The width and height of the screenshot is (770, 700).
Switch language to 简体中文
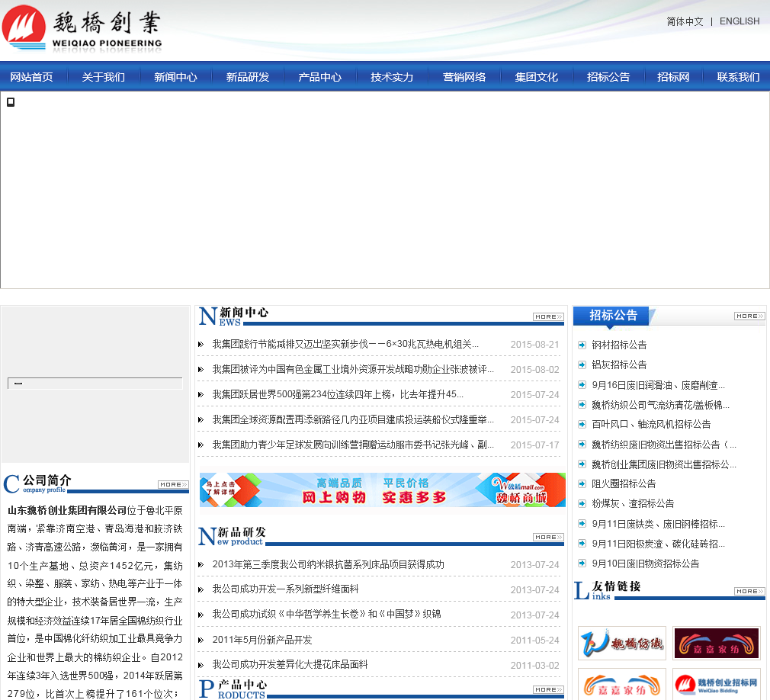685,21
